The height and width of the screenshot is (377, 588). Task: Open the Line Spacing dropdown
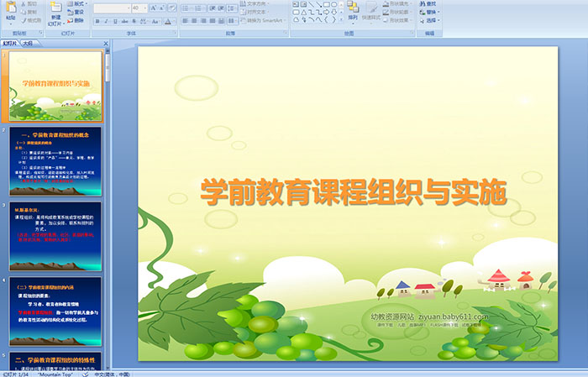pos(232,8)
